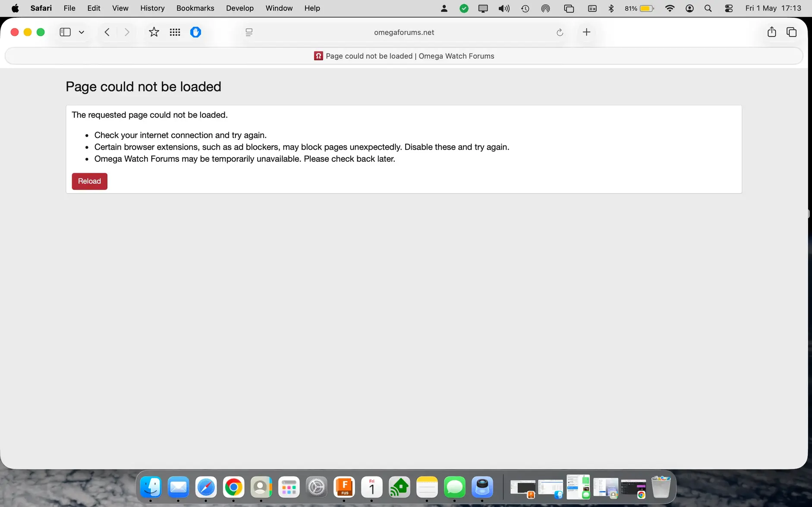Click the keyboard input menu bar icon
The width and height of the screenshot is (812, 507).
[592, 8]
